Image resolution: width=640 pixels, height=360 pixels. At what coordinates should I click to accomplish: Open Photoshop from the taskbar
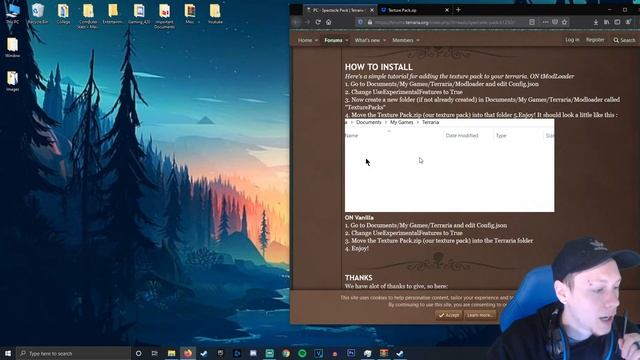[351, 353]
